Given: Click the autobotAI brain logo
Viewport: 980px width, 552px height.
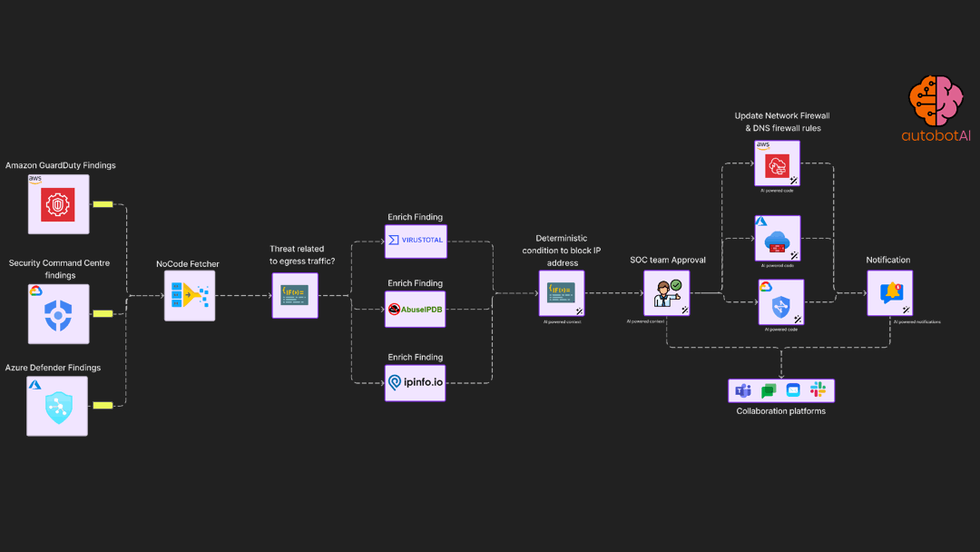Looking at the screenshot, I should [x=935, y=100].
